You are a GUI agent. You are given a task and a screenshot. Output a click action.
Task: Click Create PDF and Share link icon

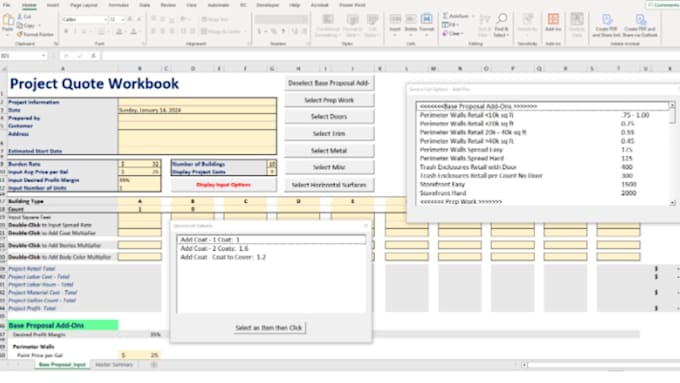[x=607, y=20]
